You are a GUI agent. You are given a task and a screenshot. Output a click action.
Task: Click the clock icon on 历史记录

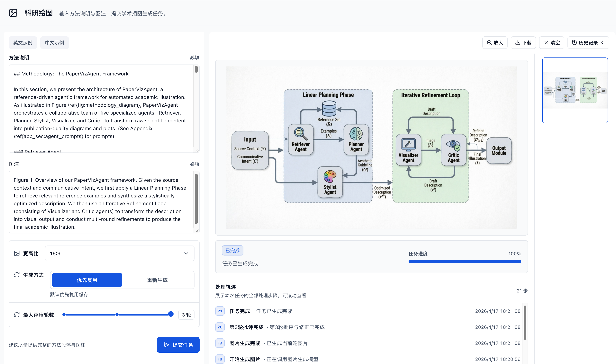pos(574,43)
